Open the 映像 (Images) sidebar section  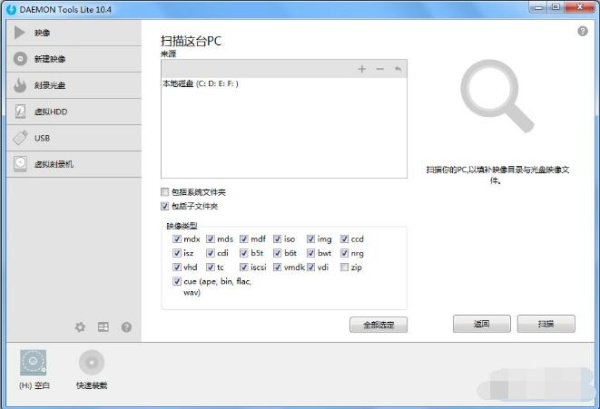(74, 33)
